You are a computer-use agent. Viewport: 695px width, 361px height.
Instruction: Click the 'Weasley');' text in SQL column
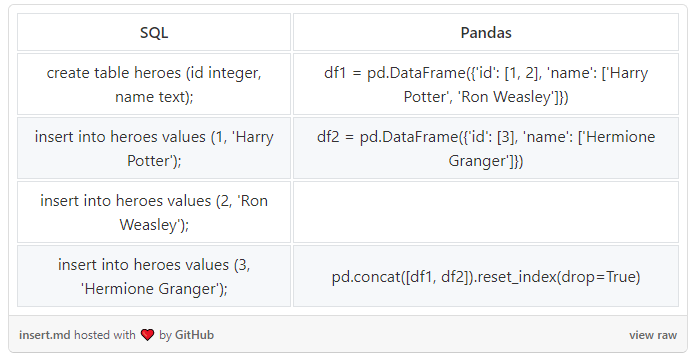click(154, 224)
